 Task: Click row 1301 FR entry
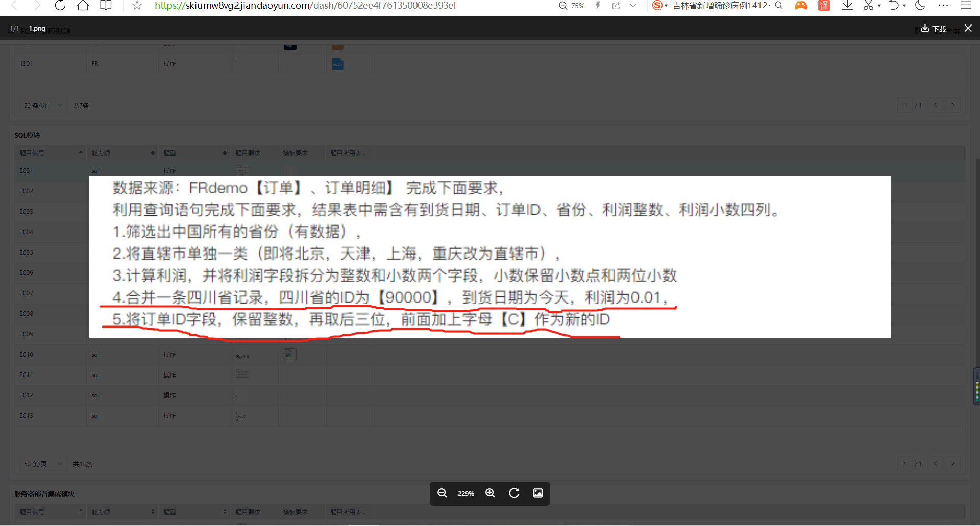(x=95, y=64)
